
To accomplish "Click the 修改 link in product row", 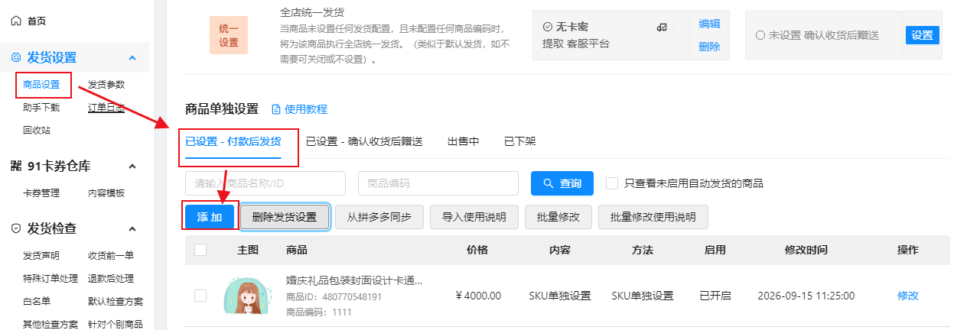I will (908, 296).
